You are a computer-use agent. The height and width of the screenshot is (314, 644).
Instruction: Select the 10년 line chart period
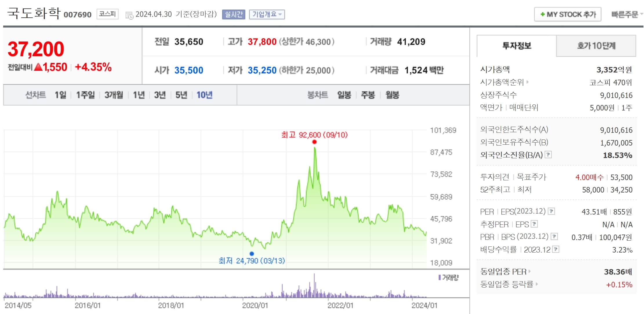[204, 95]
